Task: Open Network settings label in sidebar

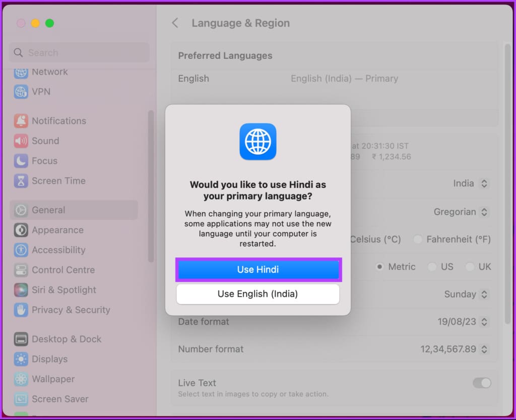Action: 50,72
